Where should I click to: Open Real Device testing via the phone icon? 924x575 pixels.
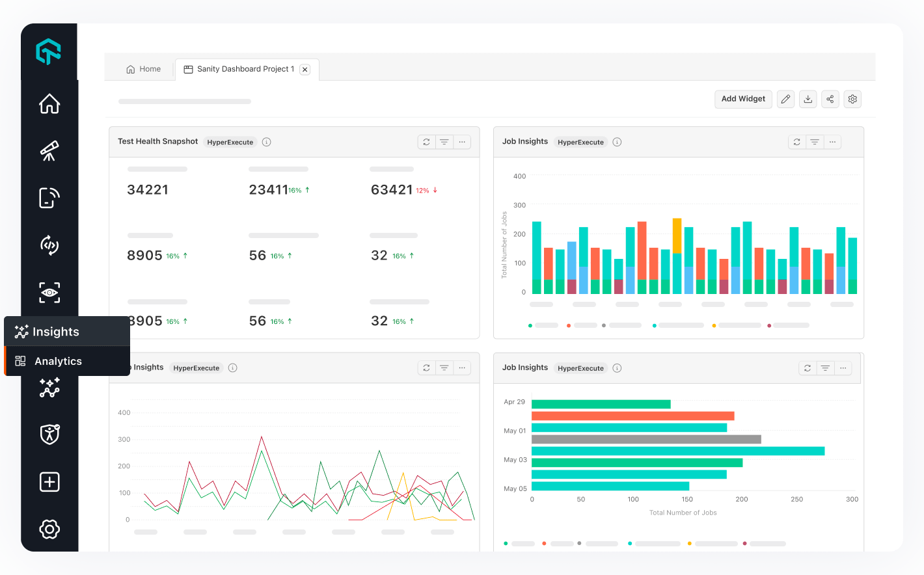pyautogui.click(x=49, y=198)
